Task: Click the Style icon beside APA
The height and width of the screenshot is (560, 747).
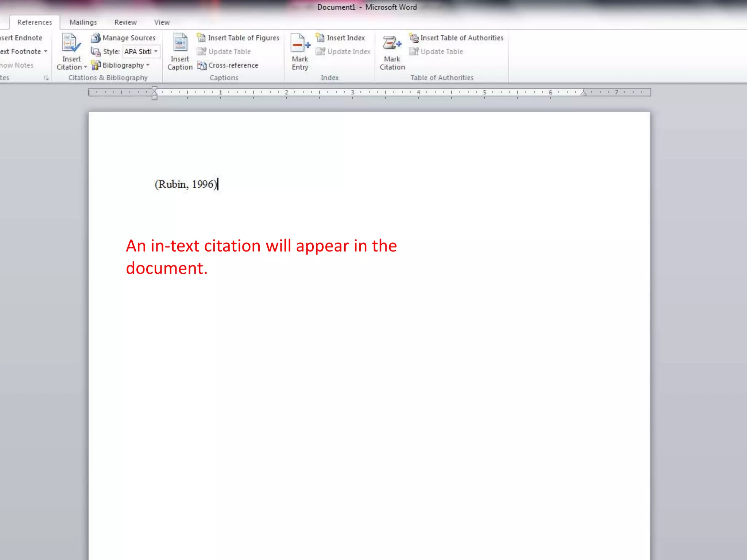Action: [x=96, y=51]
